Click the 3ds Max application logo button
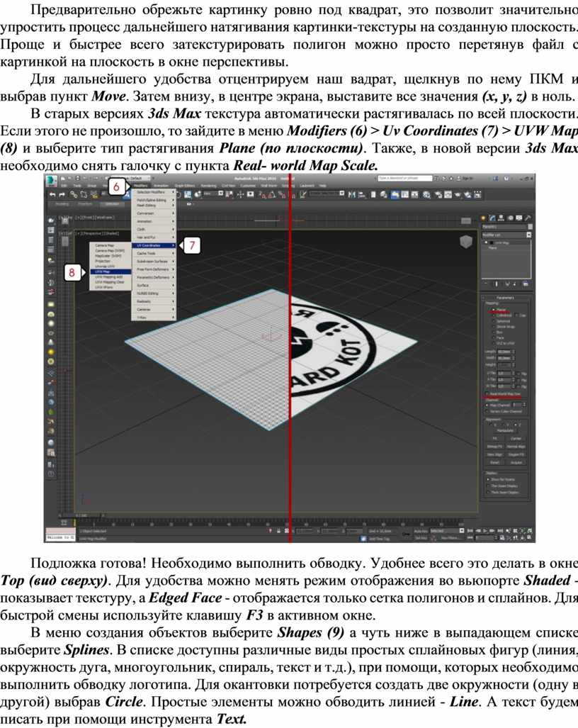 pyautogui.click(x=50, y=180)
